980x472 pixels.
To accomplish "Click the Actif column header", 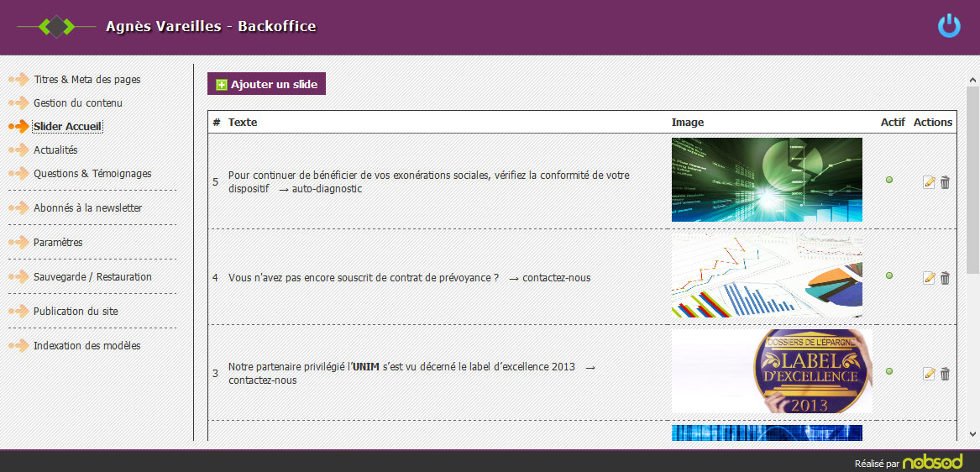I will tap(893, 122).
